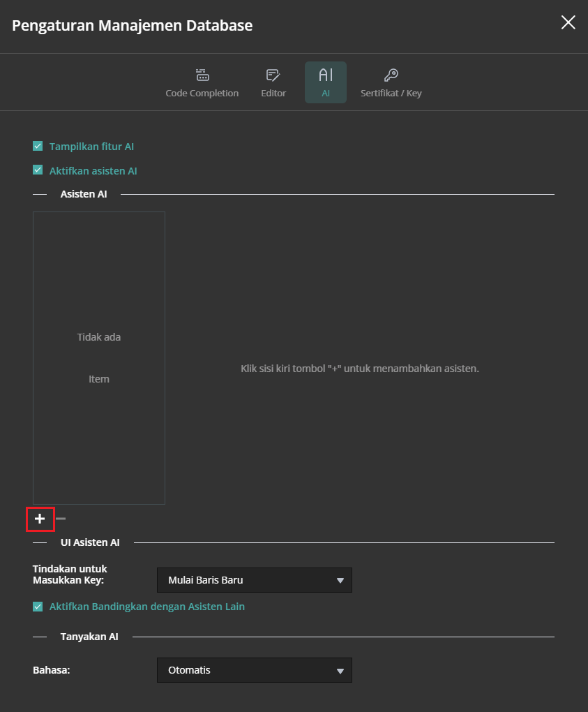Disable Aktifkan asisten AI
This screenshot has height=712, width=588.
[x=38, y=170]
